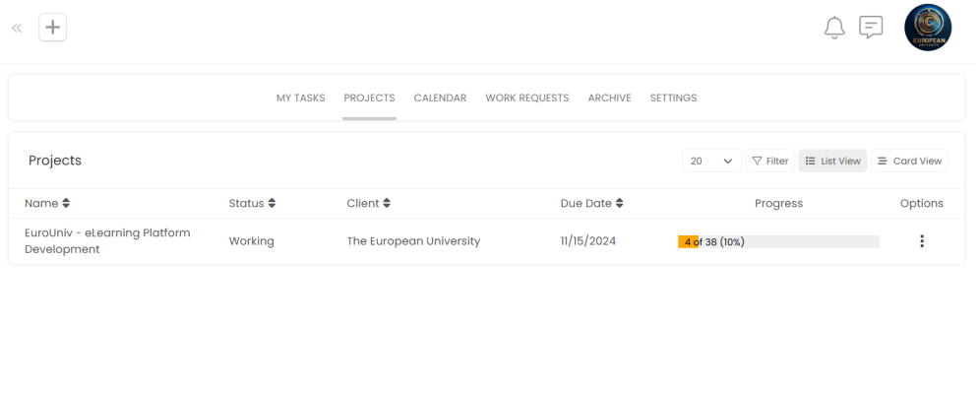Sort projects by Name column arrows
The width and height of the screenshot is (980, 394).
[66, 204]
